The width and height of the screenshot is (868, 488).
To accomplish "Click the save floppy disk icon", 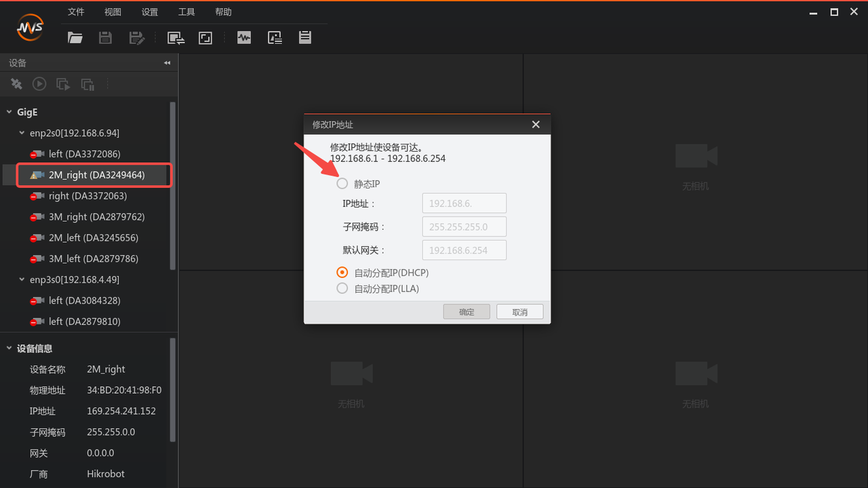I will [x=105, y=38].
